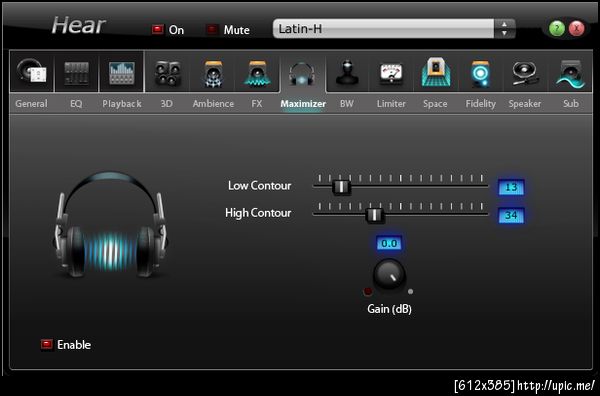
Task: Select the Sub woofer icon
Action: point(570,73)
